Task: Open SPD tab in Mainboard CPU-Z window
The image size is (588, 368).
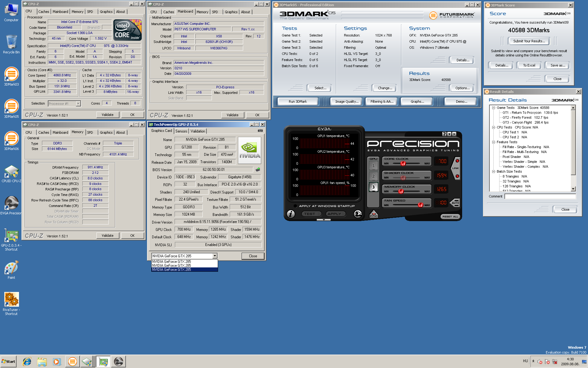Action: (x=215, y=12)
